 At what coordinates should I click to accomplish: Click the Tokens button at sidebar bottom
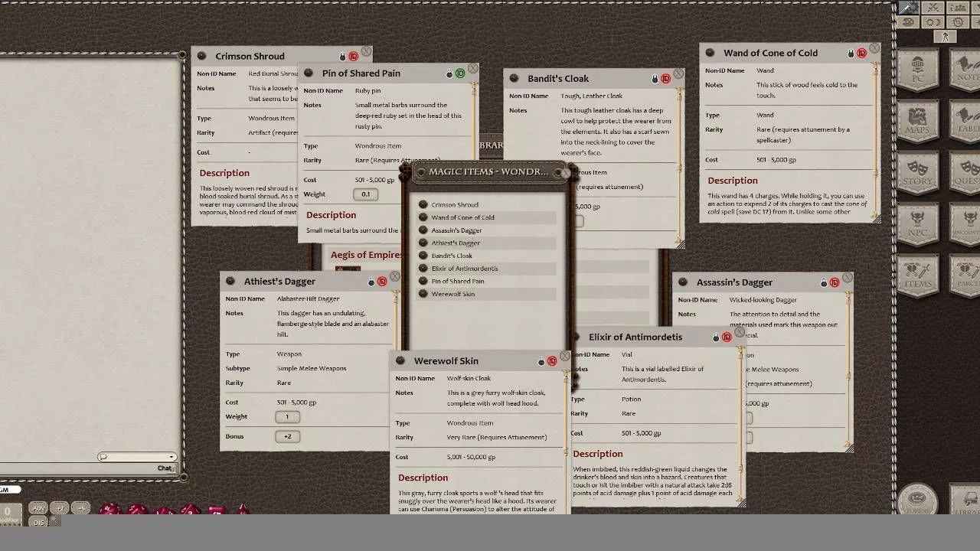[x=918, y=500]
